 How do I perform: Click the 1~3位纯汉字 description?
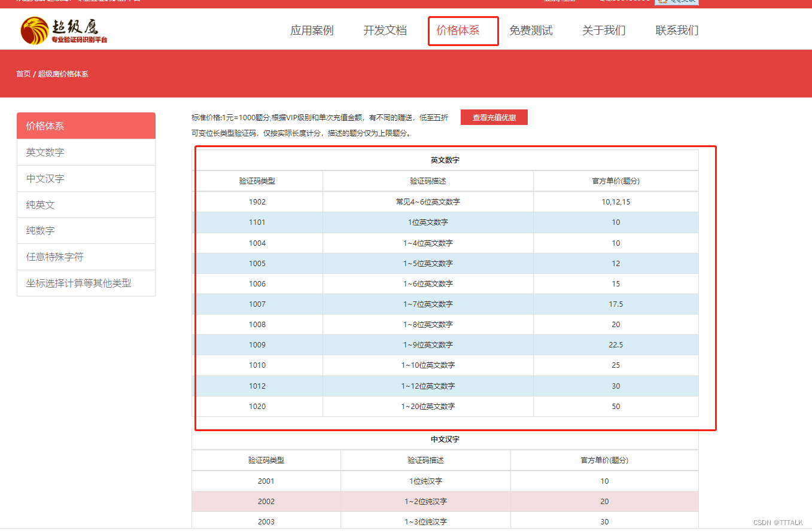(x=425, y=522)
